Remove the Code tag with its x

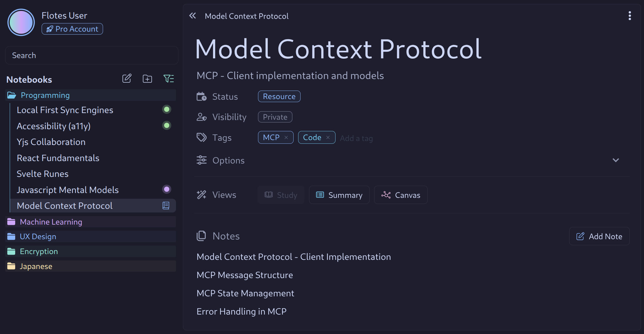[328, 138]
